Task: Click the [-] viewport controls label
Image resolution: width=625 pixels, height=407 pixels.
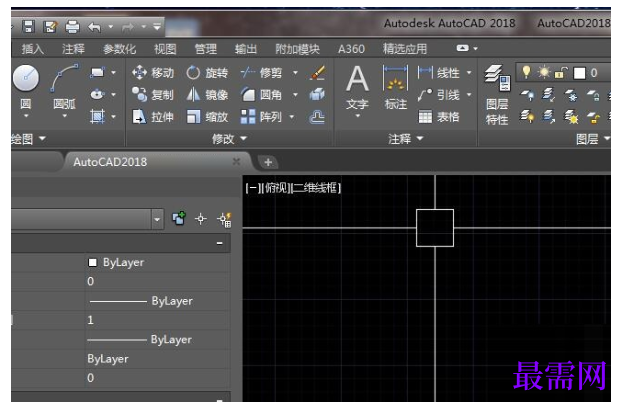Action: click(x=252, y=188)
